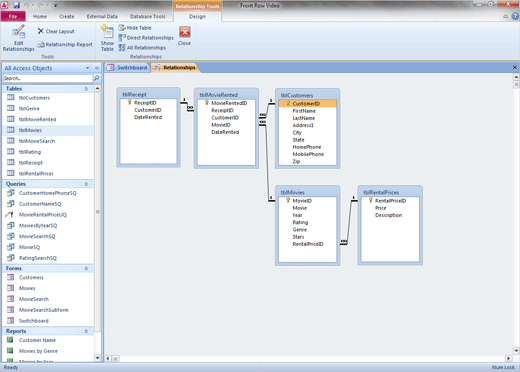Select tblCustomers in navigation pane

[x=48, y=98]
